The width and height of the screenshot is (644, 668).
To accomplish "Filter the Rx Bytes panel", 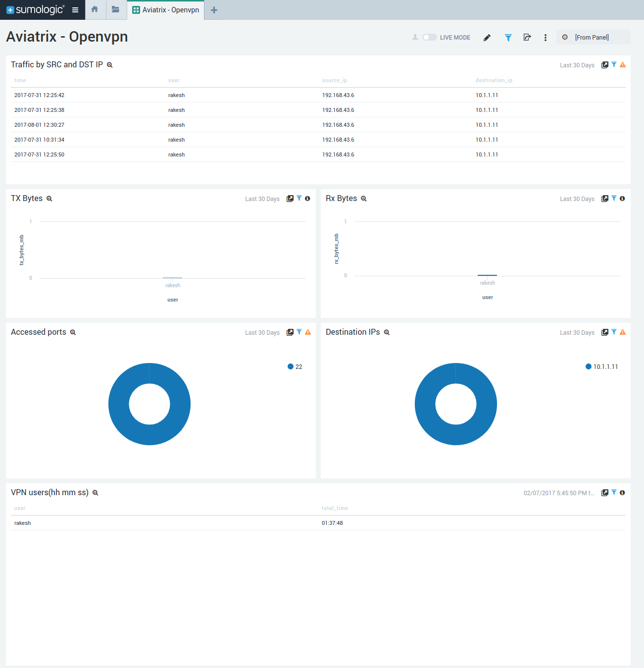I will (614, 198).
